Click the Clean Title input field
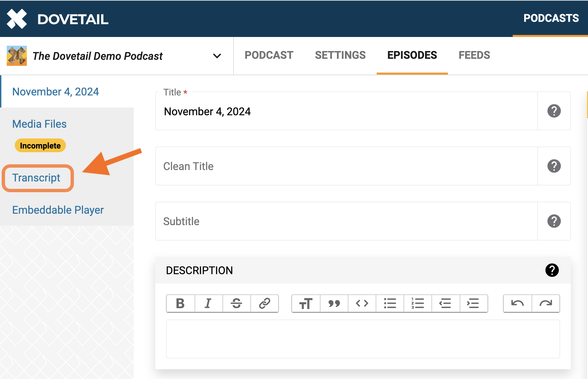 click(346, 166)
